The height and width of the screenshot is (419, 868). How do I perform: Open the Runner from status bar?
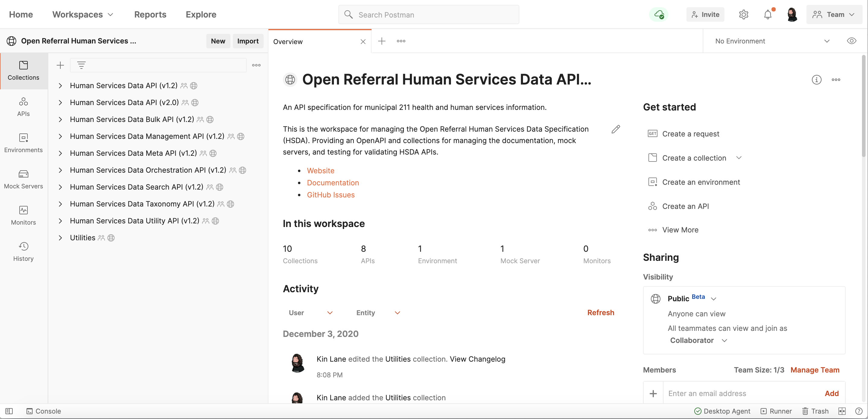[x=776, y=411]
